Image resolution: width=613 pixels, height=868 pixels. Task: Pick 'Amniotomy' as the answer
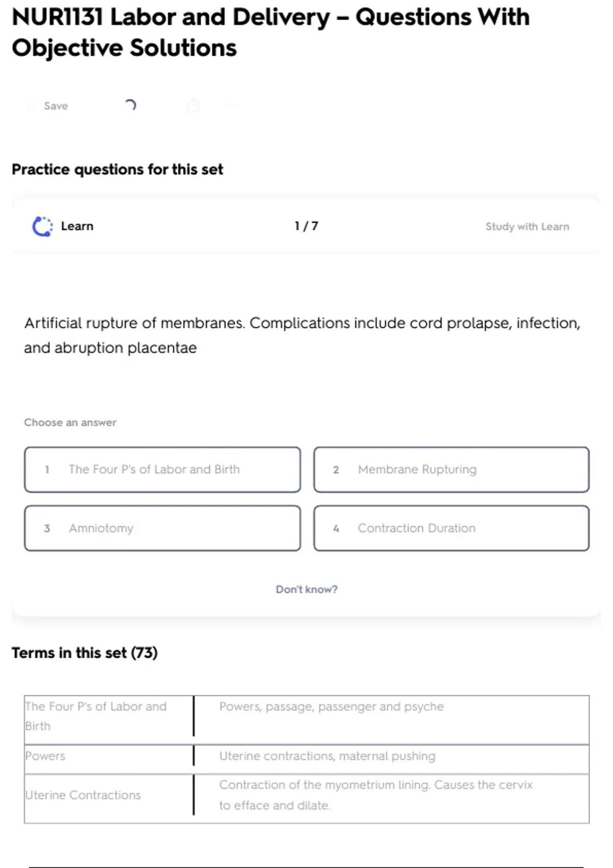click(x=162, y=528)
